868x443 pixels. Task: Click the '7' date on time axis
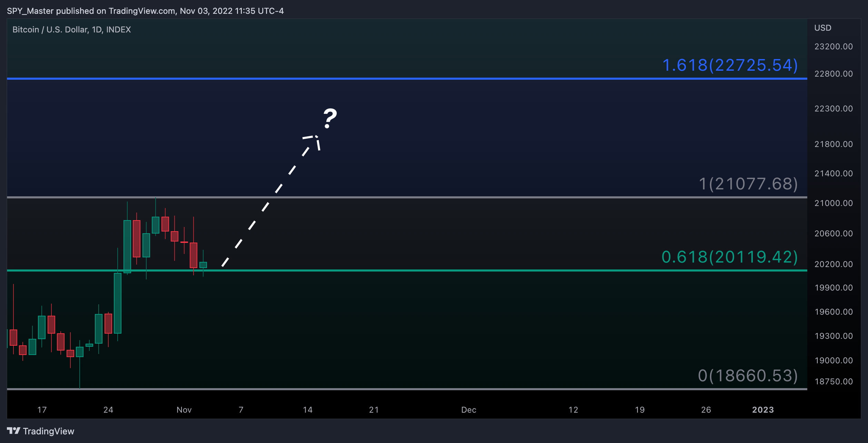click(x=241, y=410)
